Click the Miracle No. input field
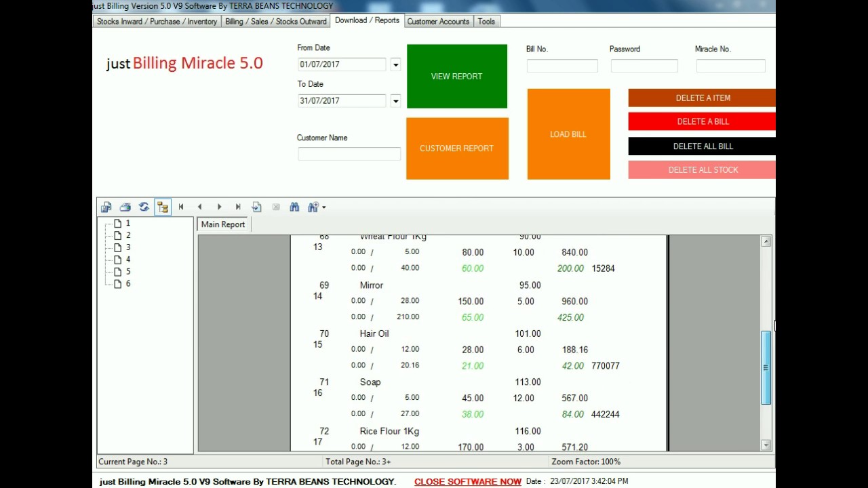868x488 pixels. tap(730, 66)
